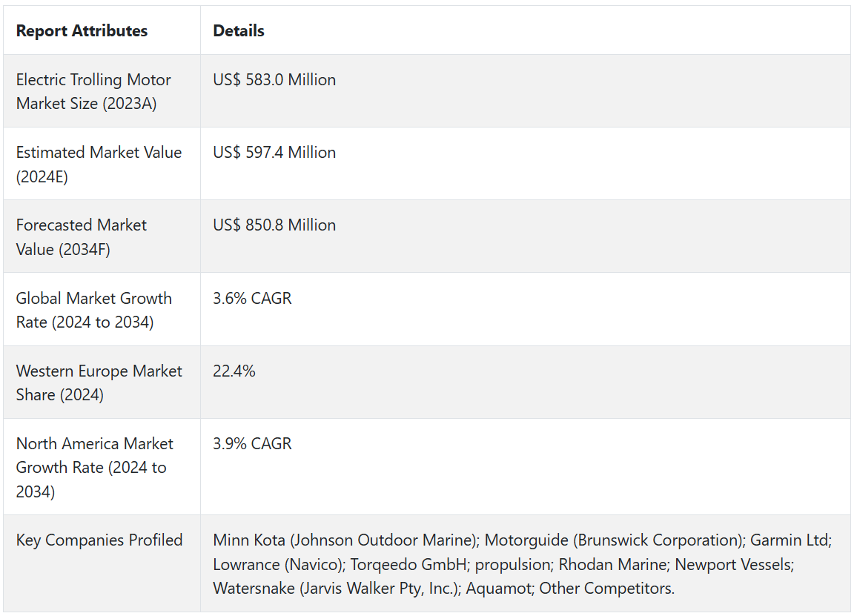Select the "Global Market Growth Rate" cell
857x616 pixels.
pyautogui.click(x=94, y=310)
